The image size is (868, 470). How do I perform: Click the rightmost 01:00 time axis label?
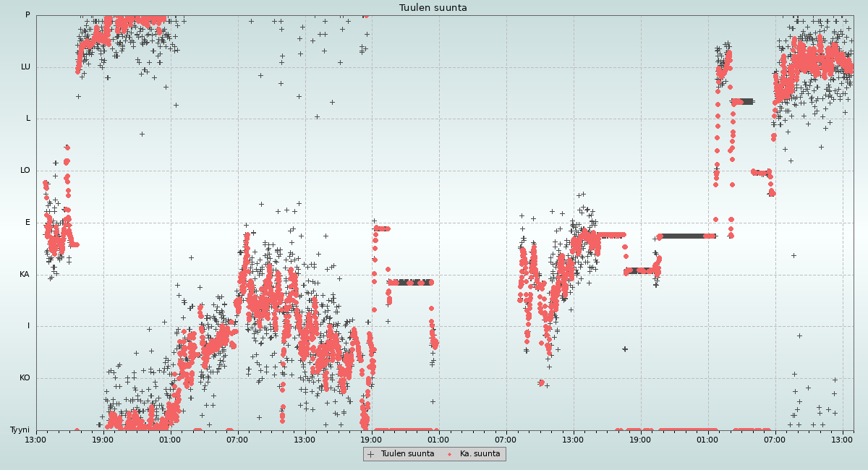coord(707,439)
